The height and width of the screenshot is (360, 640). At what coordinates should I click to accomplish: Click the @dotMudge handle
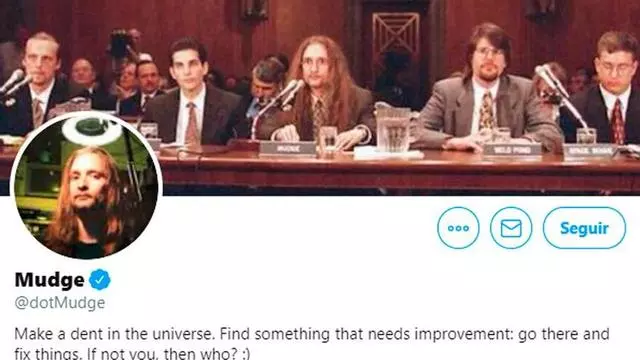point(60,303)
